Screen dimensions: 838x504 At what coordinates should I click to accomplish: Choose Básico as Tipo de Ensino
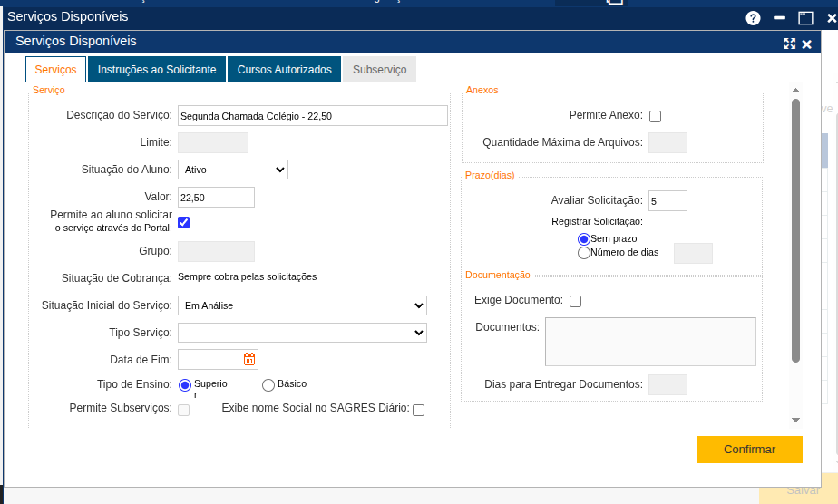pyautogui.click(x=268, y=385)
